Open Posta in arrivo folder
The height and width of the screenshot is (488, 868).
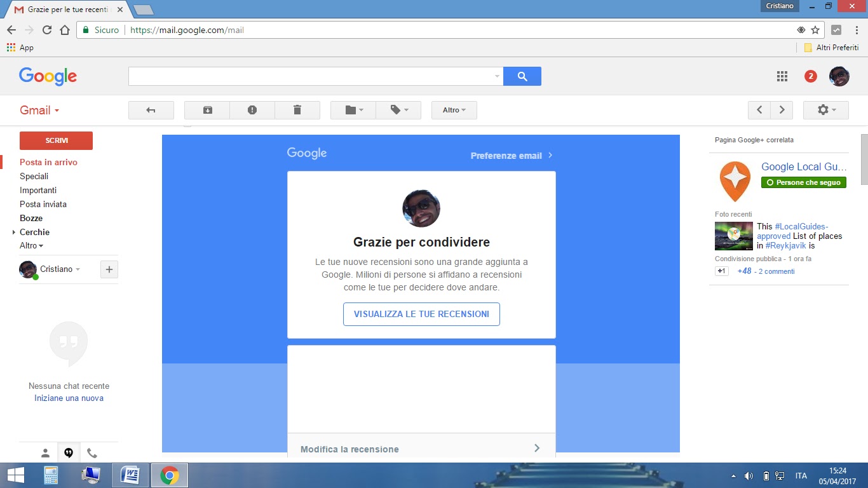click(x=48, y=162)
